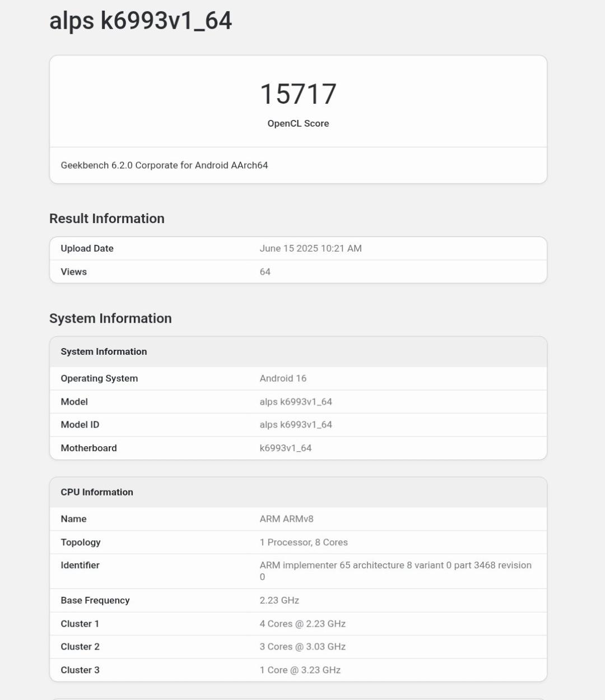605x700 pixels.
Task: Click the alps k6993v1_64 page title
Action: (141, 21)
